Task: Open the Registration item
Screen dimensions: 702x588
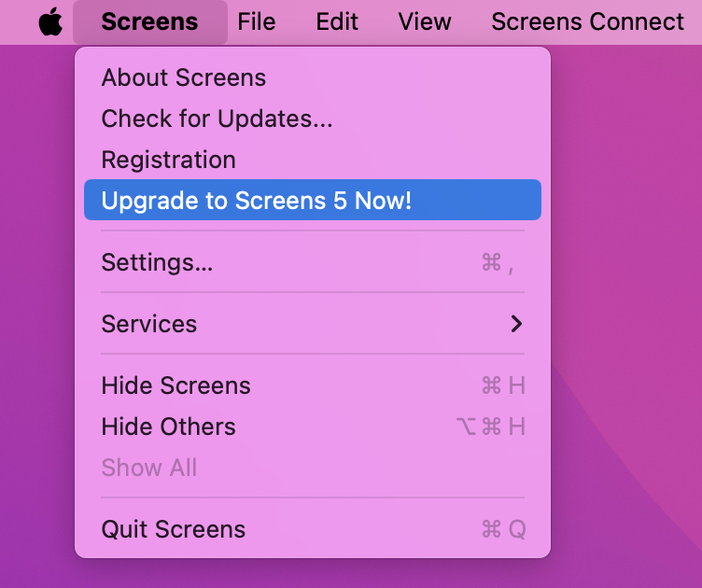Action: [x=168, y=160]
